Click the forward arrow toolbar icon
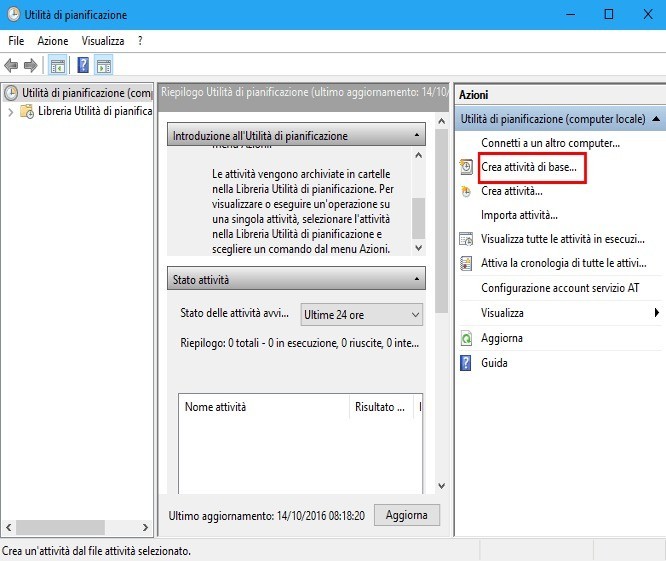 (32, 65)
